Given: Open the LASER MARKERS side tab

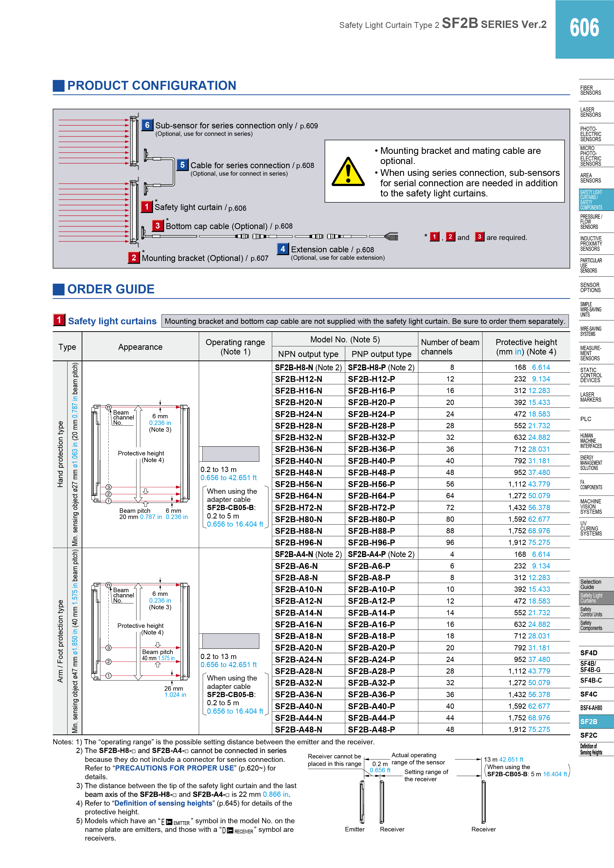Looking at the screenshot, I should tap(596, 397).
